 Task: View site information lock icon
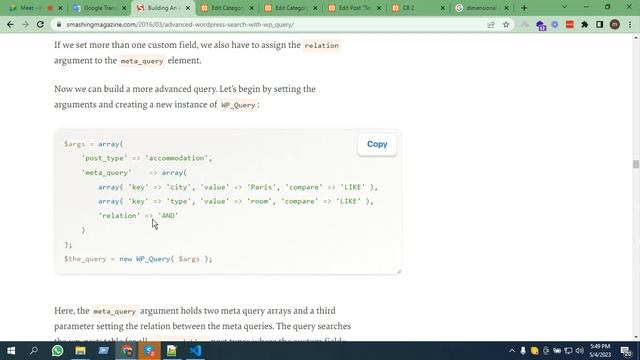[59, 24]
